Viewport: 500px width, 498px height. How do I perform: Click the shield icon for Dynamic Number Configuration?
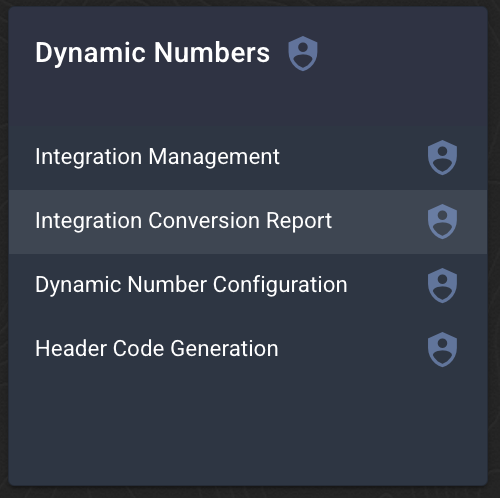click(x=442, y=285)
